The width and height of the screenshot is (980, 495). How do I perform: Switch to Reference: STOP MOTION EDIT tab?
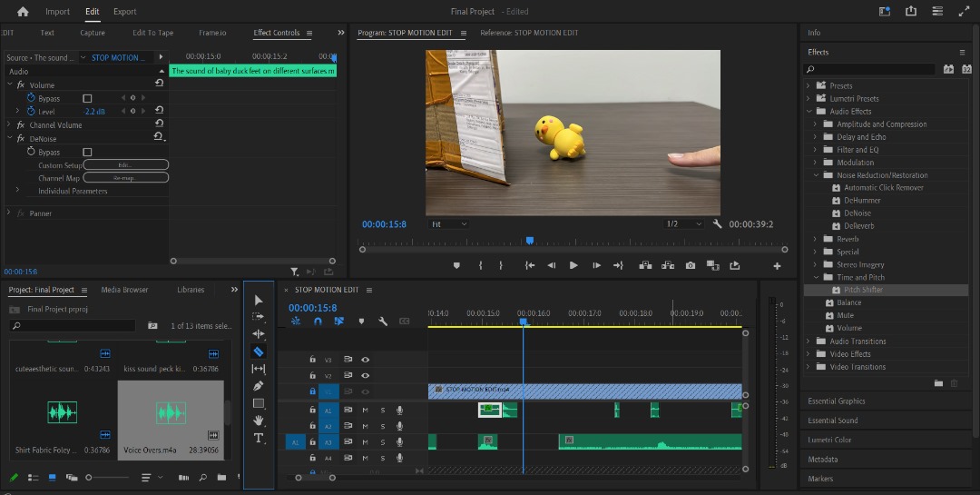tap(529, 33)
